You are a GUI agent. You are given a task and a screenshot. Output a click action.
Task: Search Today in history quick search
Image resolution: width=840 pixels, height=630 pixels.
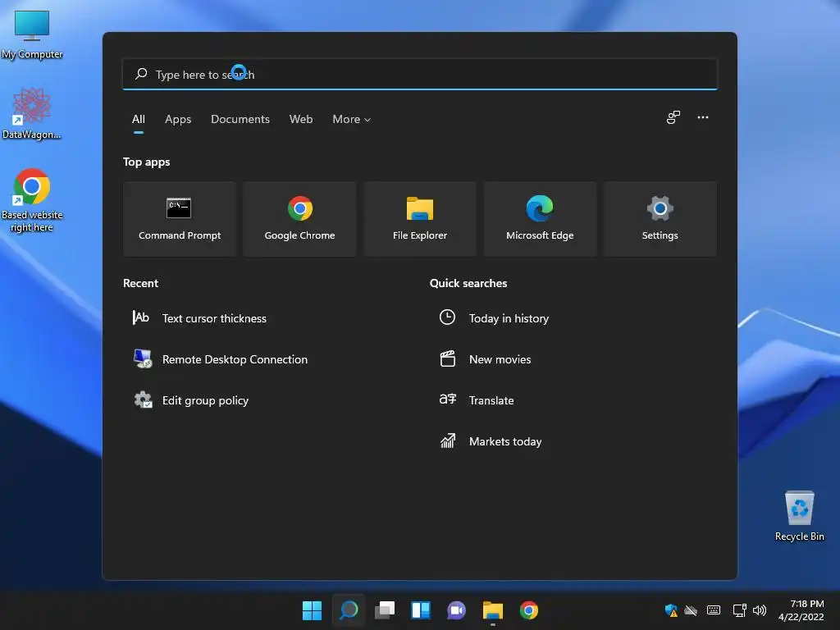[x=494, y=318]
